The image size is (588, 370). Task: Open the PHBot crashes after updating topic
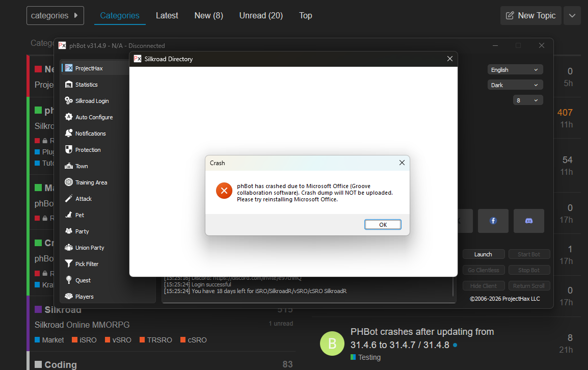(x=422, y=338)
